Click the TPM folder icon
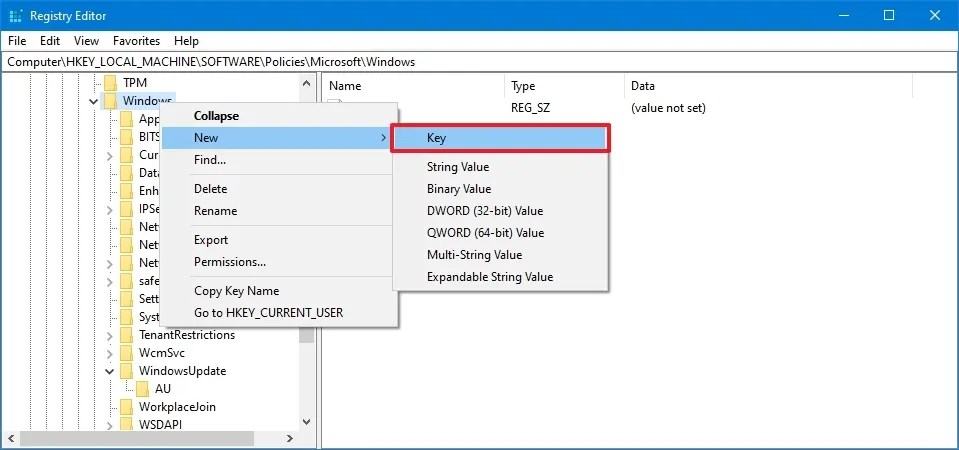The width and height of the screenshot is (959, 450). point(111,83)
